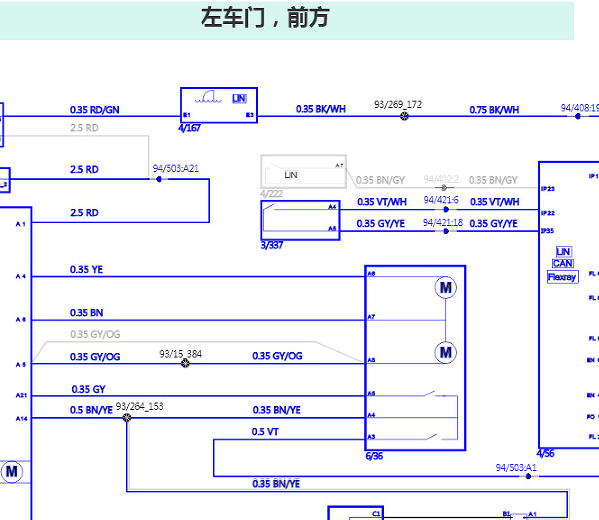Click the splice point 93/15_384 dot

185,363
